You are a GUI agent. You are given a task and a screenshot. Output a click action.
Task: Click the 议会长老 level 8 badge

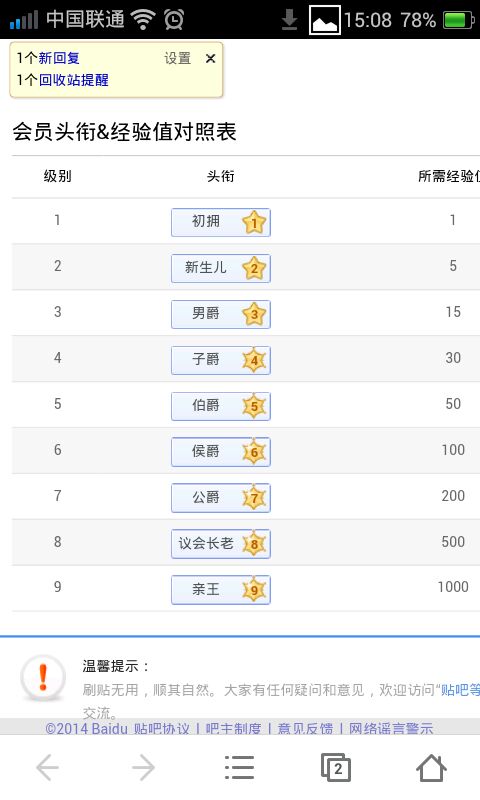[x=221, y=544]
